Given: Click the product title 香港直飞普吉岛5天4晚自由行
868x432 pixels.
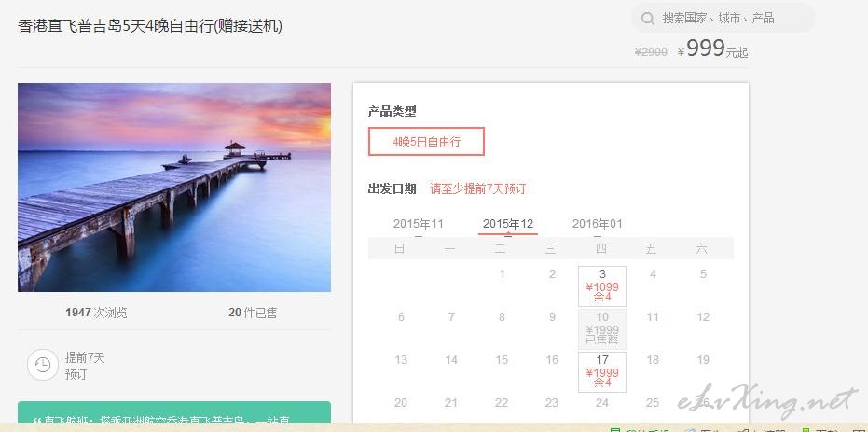Looking at the screenshot, I should [150, 26].
